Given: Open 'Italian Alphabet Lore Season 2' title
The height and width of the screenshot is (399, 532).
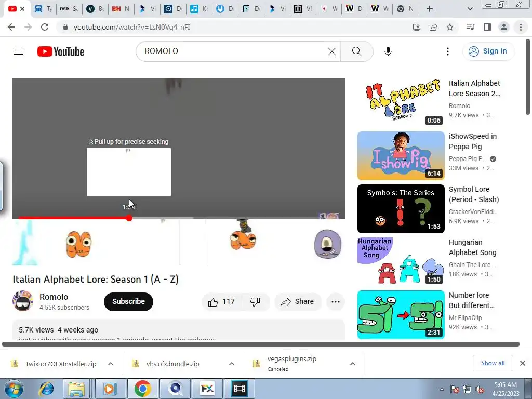Looking at the screenshot, I should pos(474,88).
